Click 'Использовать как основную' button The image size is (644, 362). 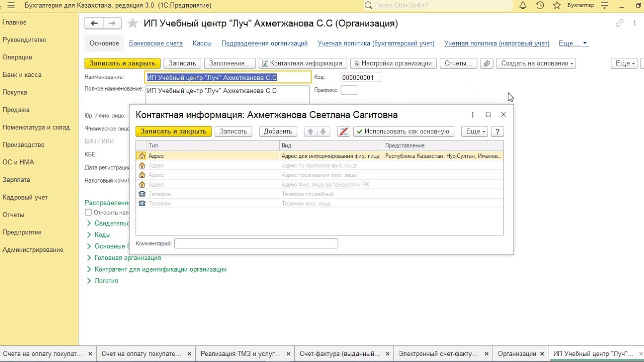404,131
